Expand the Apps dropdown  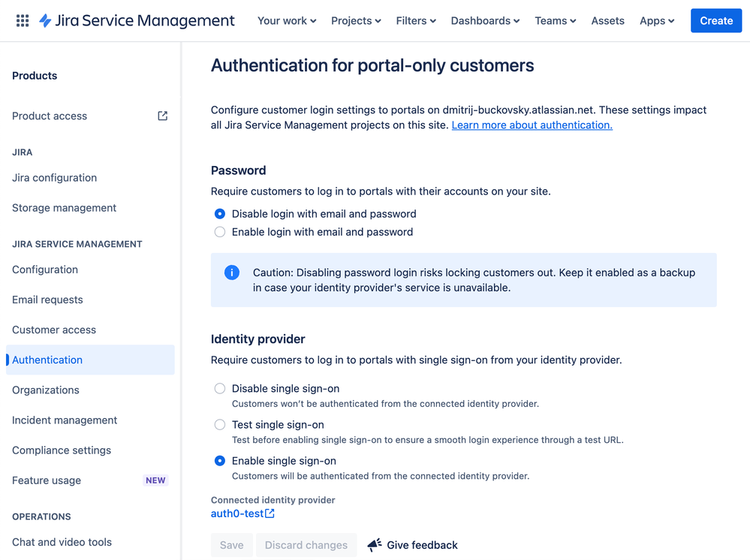point(657,20)
